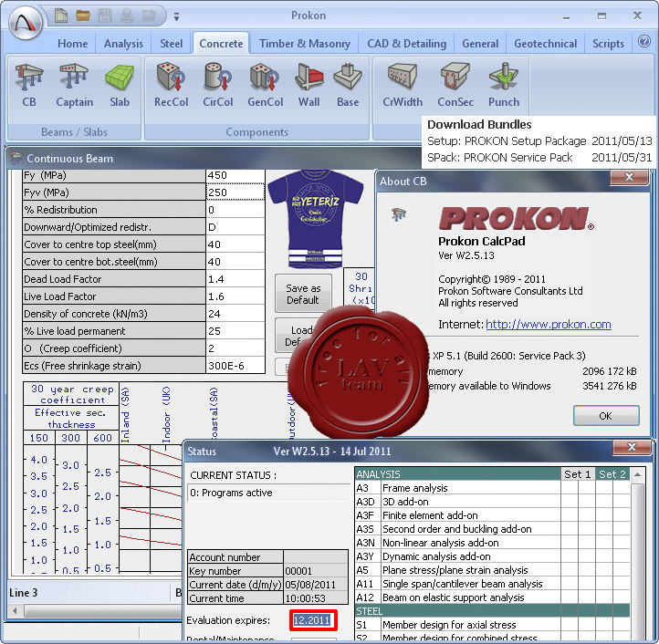Click the Continuous Beam title bar icon

tap(16, 158)
